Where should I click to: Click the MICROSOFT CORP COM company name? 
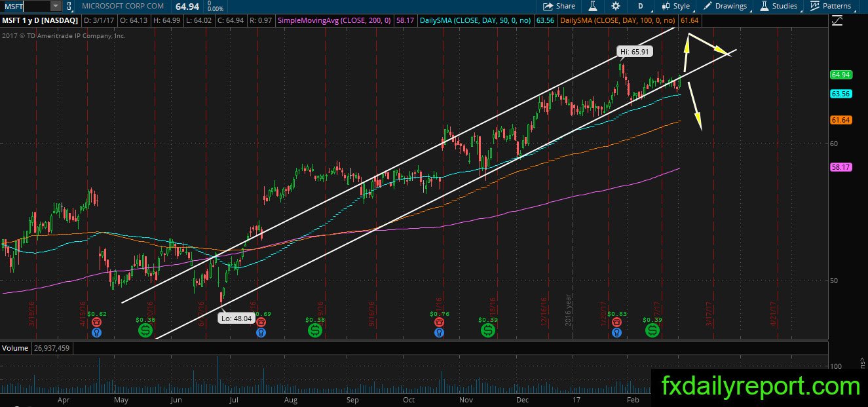[123, 7]
